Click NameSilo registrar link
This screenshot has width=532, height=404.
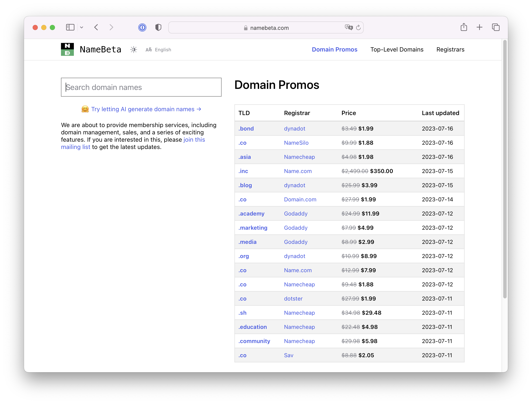[296, 143]
